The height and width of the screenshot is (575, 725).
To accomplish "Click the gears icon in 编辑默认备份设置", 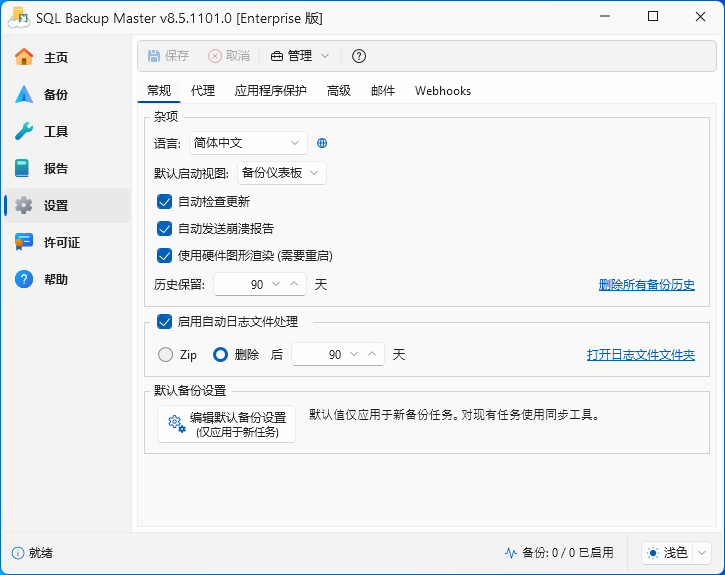I will (177, 424).
